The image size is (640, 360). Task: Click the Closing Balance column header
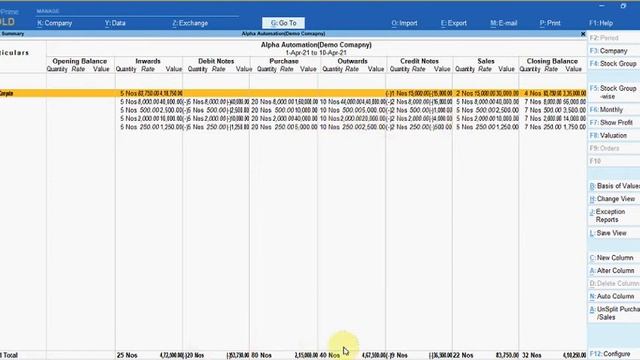(x=552, y=61)
